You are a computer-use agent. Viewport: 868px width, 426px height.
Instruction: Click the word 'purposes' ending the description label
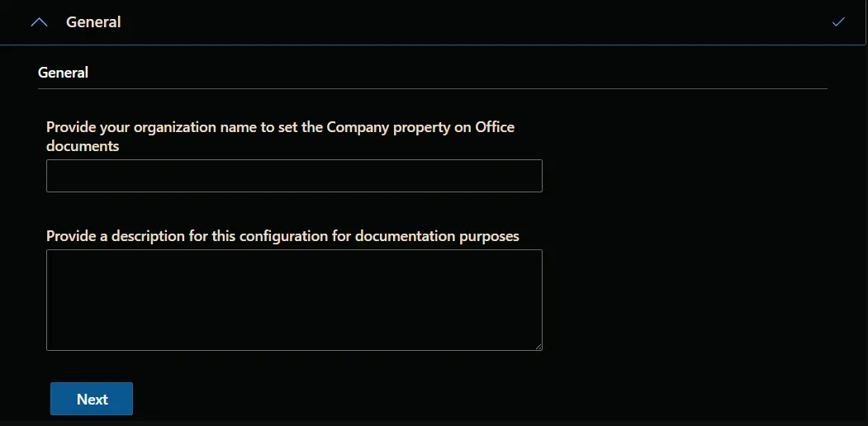click(x=490, y=237)
